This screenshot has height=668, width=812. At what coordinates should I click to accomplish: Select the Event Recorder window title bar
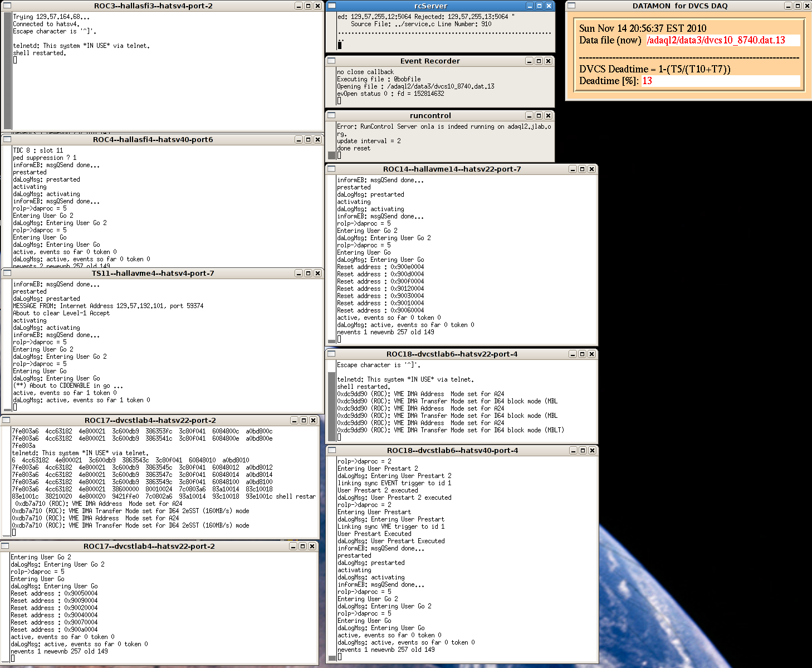(x=430, y=61)
